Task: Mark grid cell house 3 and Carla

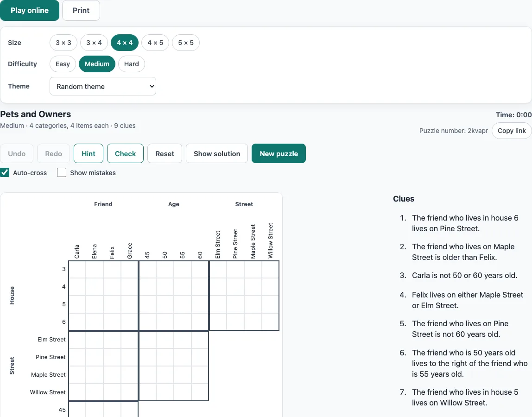Action: 77,269
